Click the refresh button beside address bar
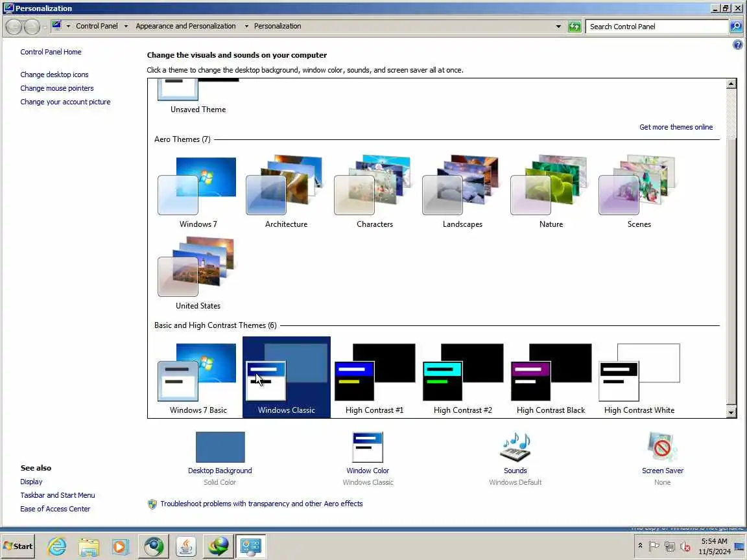 (x=575, y=27)
